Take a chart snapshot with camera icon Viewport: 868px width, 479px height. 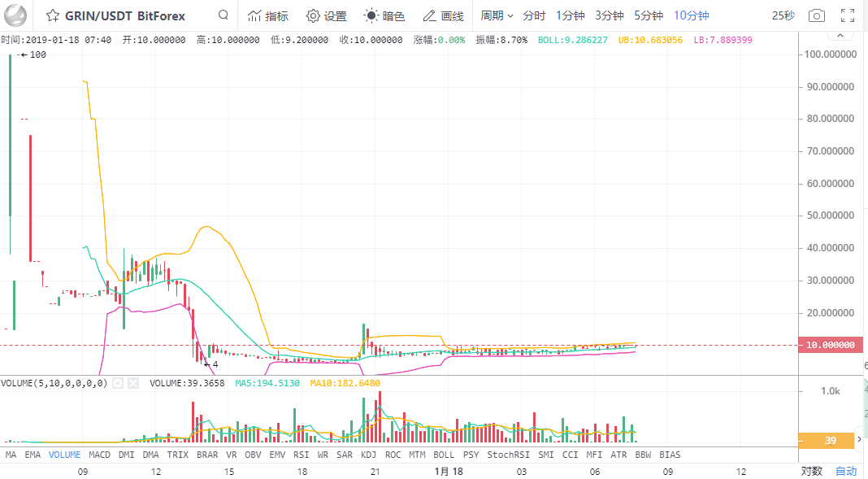[817, 15]
